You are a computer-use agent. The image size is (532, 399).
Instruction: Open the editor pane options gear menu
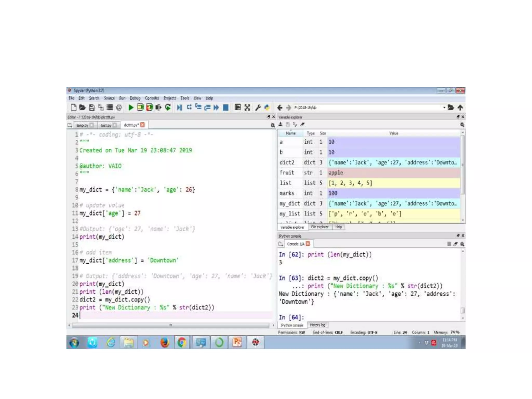pyautogui.click(x=273, y=125)
